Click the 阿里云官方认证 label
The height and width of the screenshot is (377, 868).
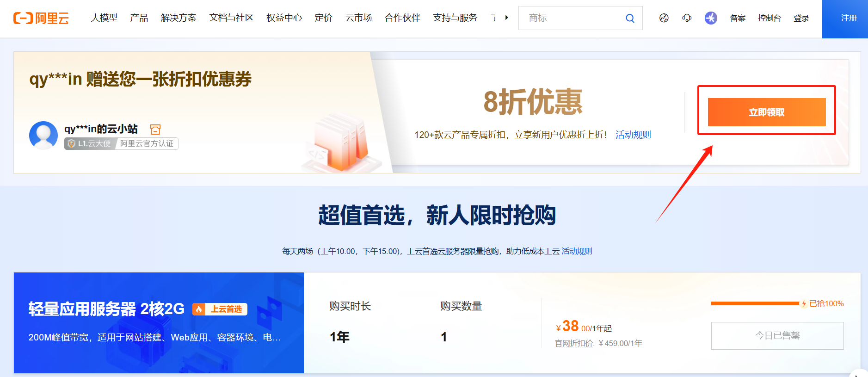click(x=147, y=144)
